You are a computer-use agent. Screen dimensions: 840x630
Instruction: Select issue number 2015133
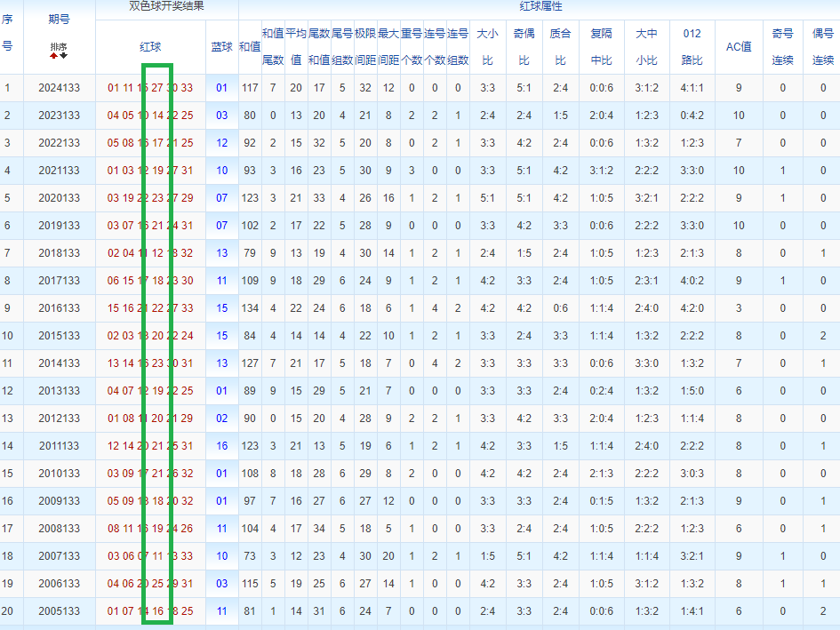click(x=59, y=336)
